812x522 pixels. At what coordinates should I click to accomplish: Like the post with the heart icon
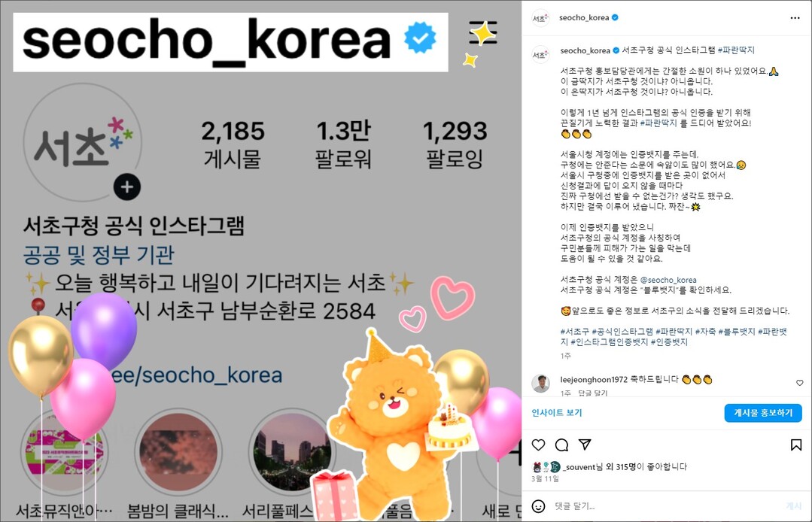[539, 445]
